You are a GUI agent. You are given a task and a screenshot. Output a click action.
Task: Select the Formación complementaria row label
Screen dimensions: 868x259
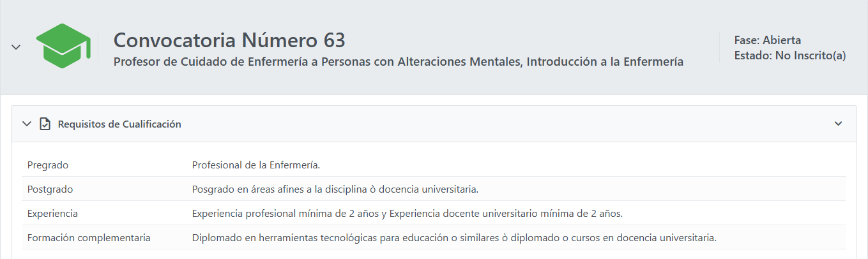[89, 238]
